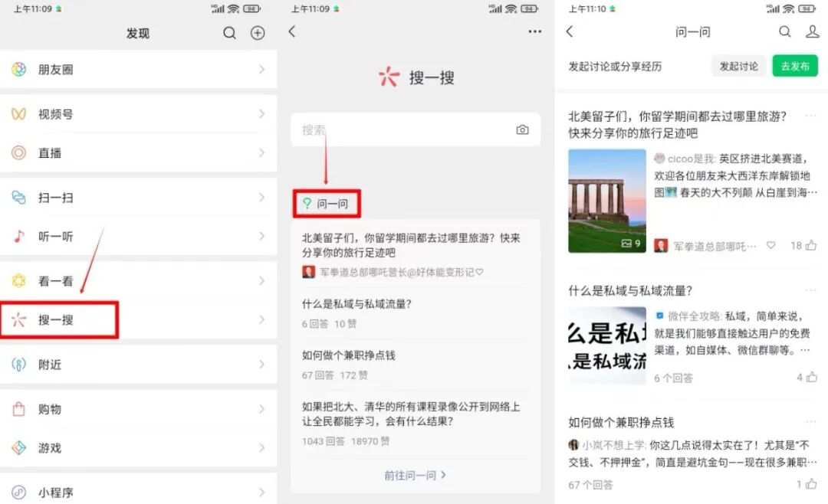Open Live via the red circle icon
Viewport: 828px width, 504px height.
coord(19,153)
